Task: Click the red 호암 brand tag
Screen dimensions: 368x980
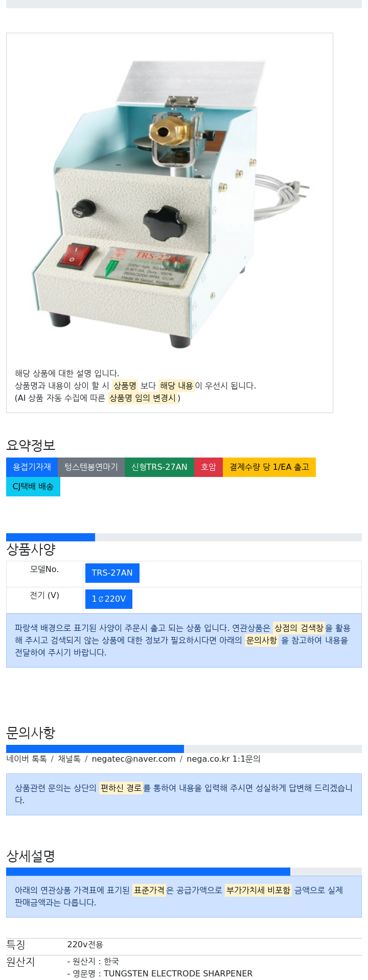Action: (209, 467)
